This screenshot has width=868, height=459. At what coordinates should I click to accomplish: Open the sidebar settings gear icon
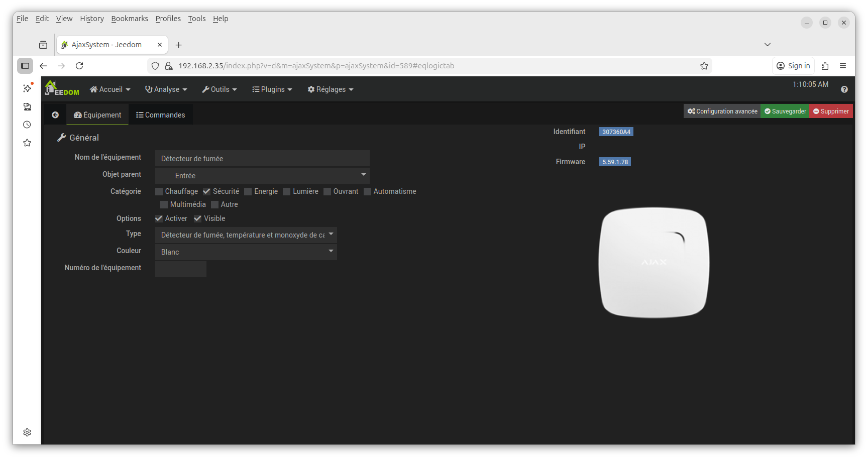coord(27,432)
